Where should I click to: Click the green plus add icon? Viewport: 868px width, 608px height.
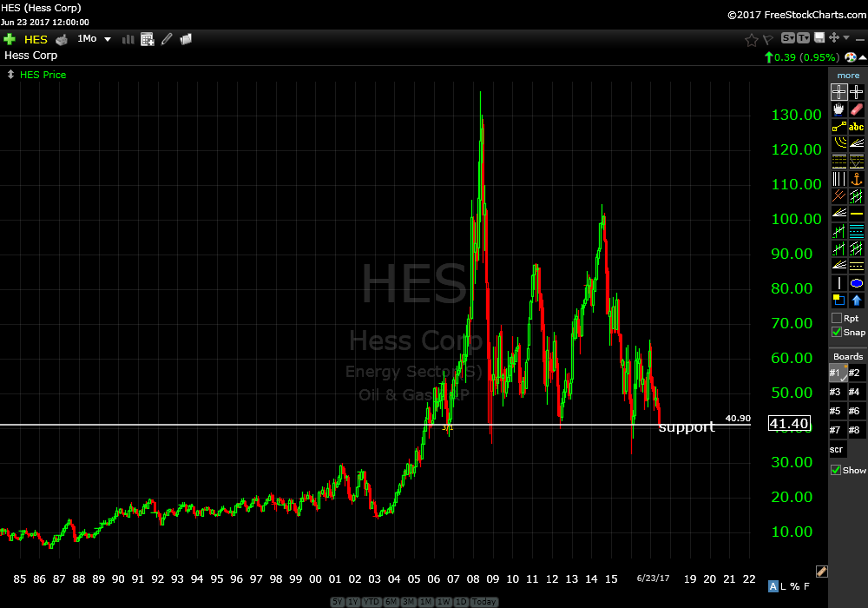point(10,39)
